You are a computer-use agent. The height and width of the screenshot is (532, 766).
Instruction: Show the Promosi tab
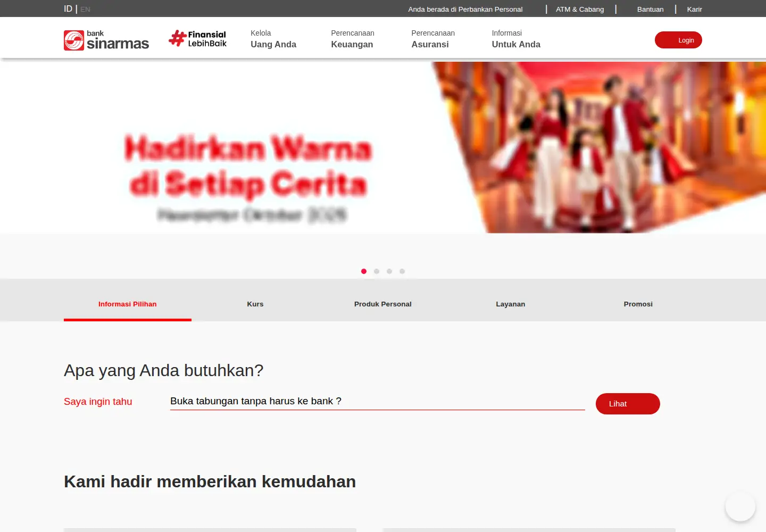point(638,304)
